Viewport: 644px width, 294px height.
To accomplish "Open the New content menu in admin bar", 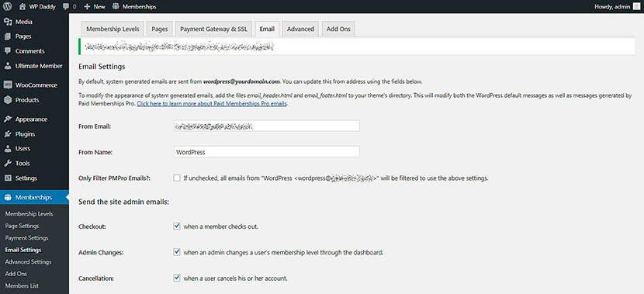I will 95,6.
